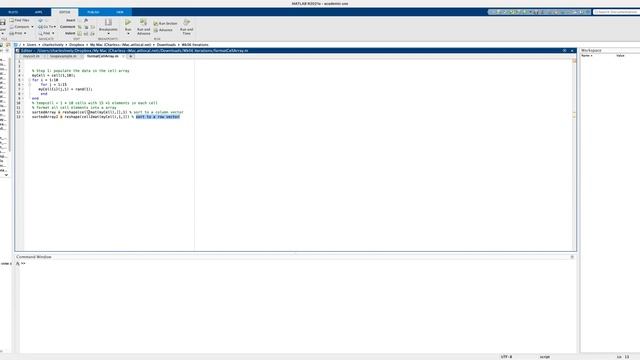The width and height of the screenshot is (640, 360).
Task: Click Users in the folder path bar
Action: 31,44
